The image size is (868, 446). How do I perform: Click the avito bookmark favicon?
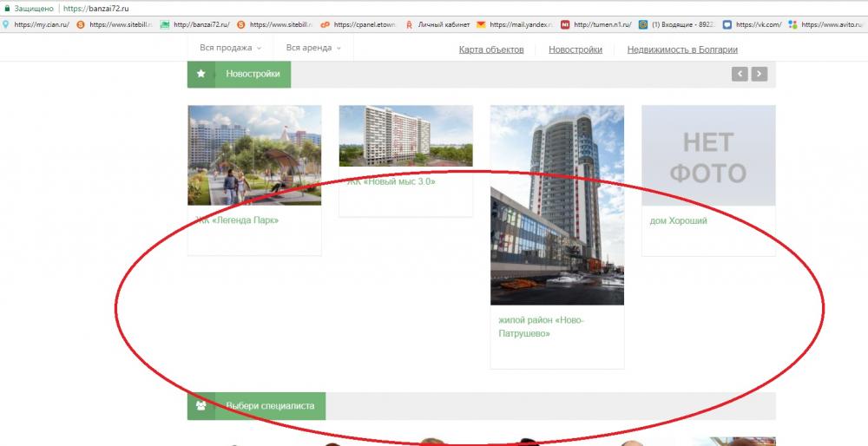point(792,24)
